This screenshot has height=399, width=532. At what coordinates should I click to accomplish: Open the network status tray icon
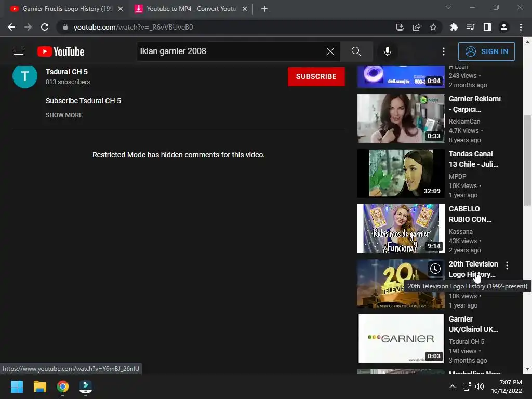(467, 387)
